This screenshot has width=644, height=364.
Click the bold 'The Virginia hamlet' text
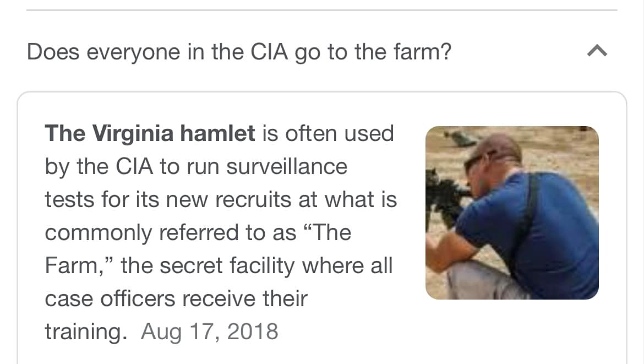(150, 134)
